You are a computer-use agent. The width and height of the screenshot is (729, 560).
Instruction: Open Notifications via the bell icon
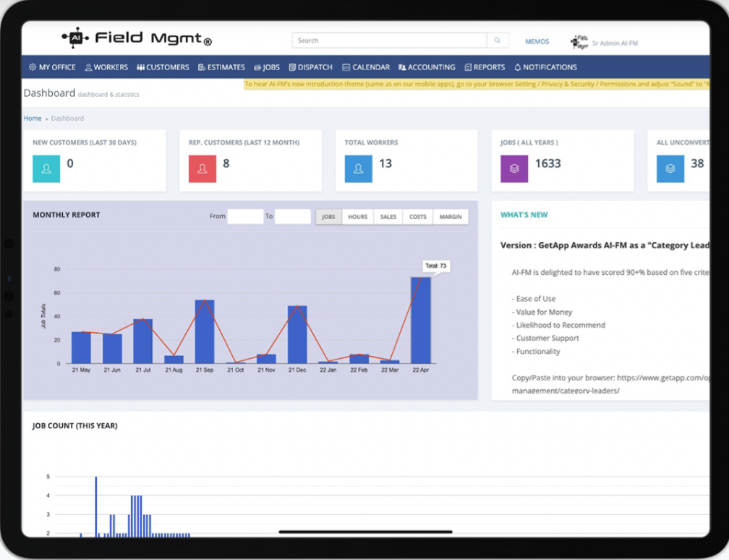[516, 67]
